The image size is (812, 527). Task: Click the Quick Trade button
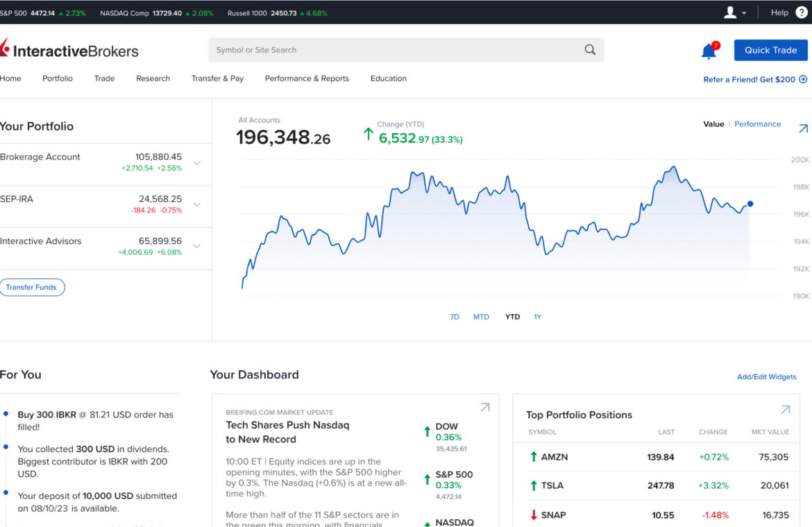pyautogui.click(x=770, y=50)
